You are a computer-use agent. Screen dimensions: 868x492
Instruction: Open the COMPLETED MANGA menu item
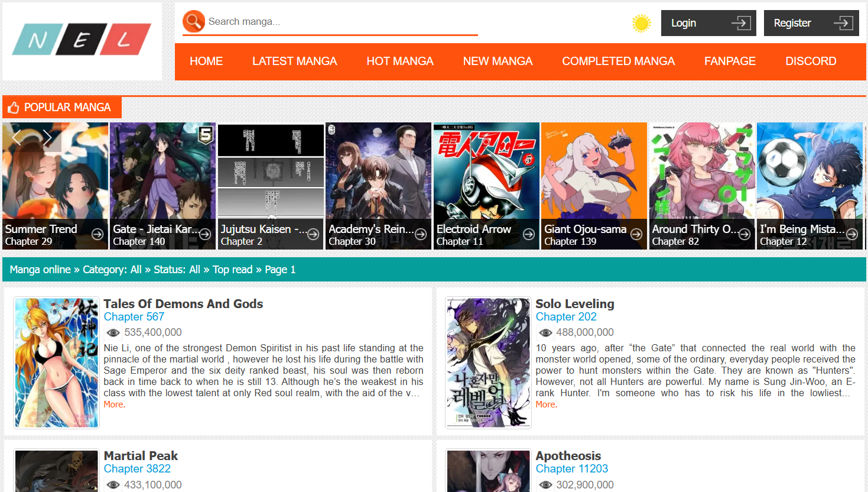tap(618, 61)
